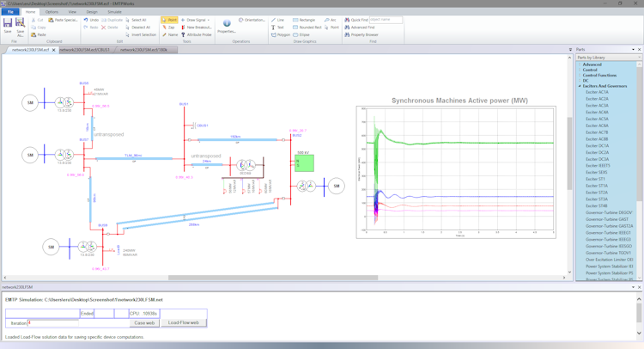Select the Rounded Rect drawing tool
Image resolution: width=644 pixels, height=349 pixels.
coord(307,28)
